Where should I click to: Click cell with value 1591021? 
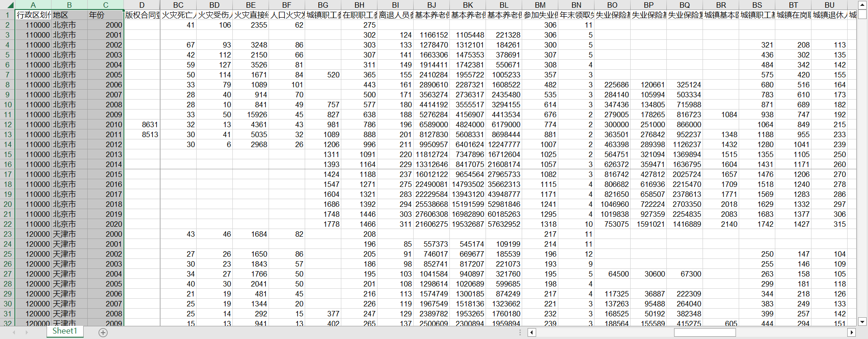pos(649,224)
